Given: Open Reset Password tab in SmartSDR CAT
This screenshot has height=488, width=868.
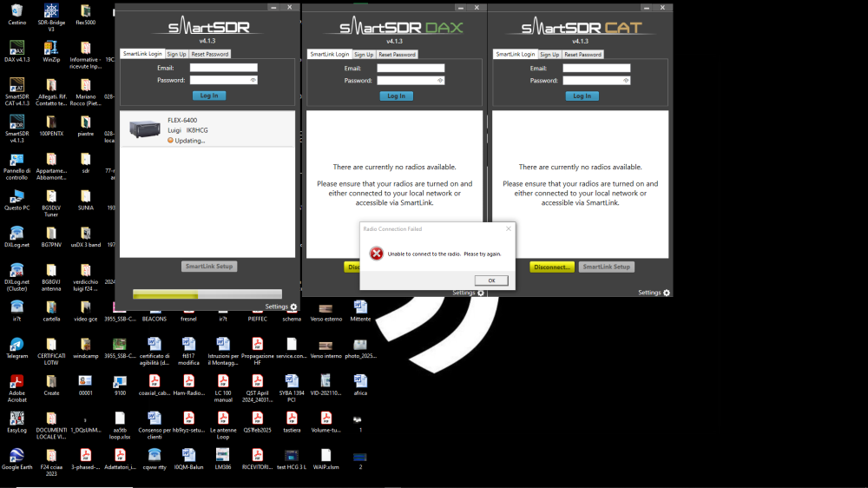Looking at the screenshot, I should (582, 55).
